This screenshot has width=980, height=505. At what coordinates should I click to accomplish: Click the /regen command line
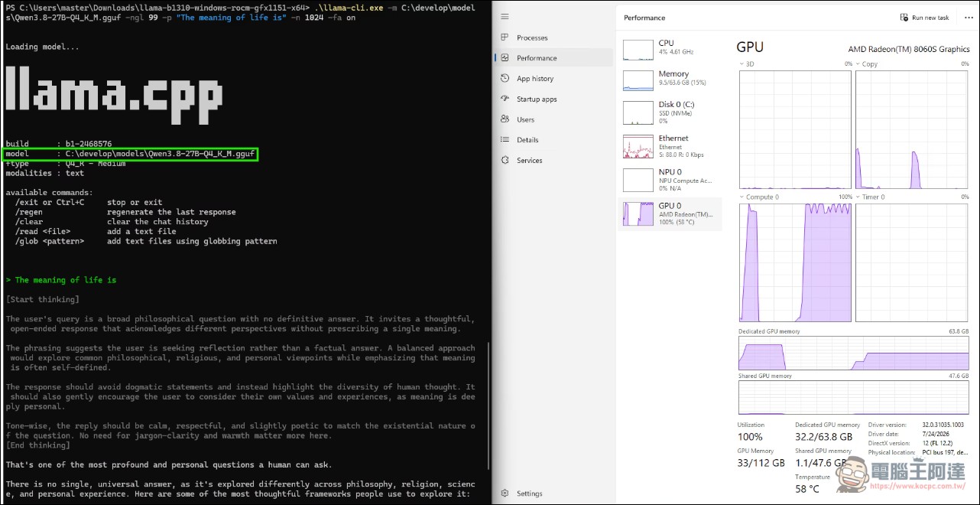click(x=125, y=212)
